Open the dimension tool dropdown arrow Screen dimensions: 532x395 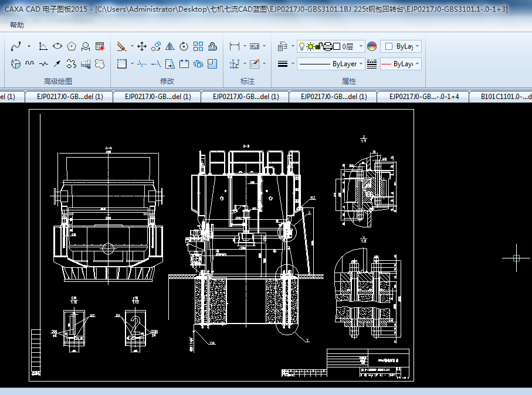pos(245,46)
